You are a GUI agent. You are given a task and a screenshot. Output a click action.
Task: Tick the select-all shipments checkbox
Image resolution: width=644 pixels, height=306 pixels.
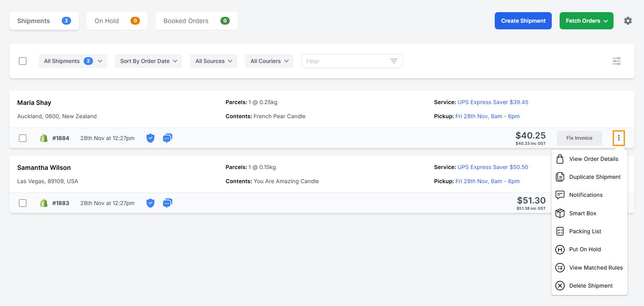tap(23, 61)
